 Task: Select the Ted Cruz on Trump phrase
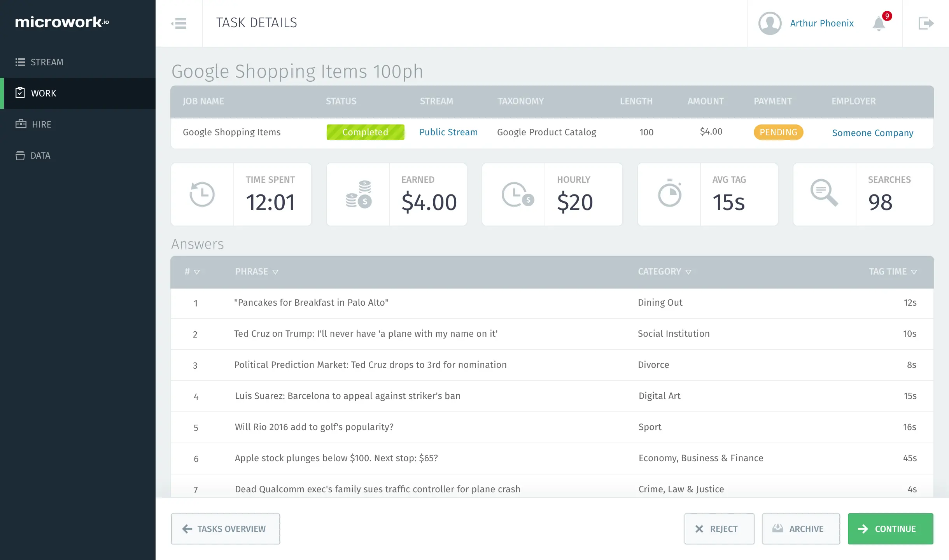click(x=366, y=334)
